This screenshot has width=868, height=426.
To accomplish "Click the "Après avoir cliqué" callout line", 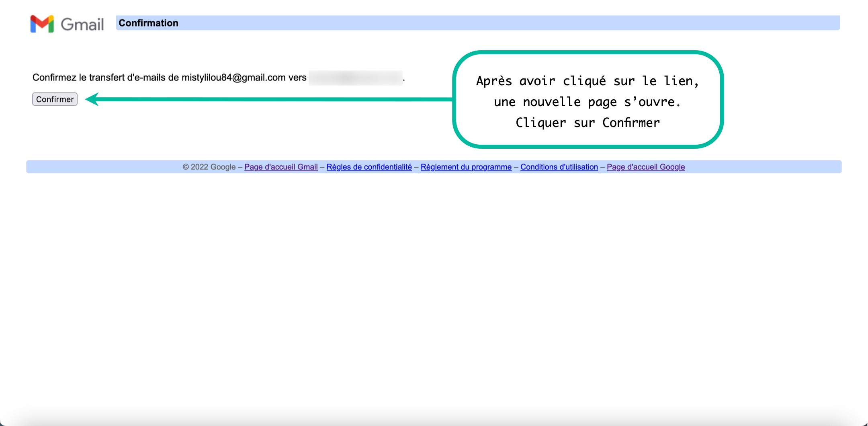I will (587, 81).
